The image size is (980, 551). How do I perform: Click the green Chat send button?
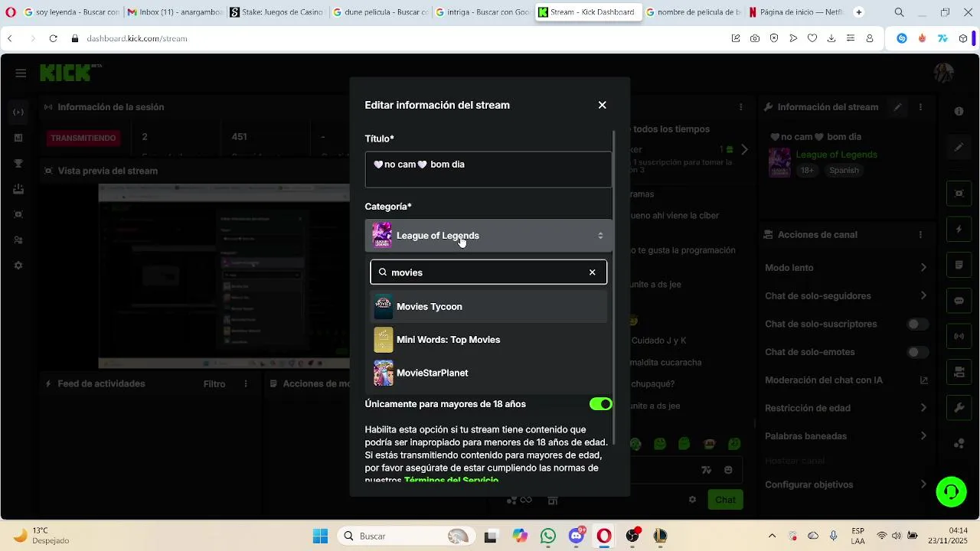pos(725,500)
